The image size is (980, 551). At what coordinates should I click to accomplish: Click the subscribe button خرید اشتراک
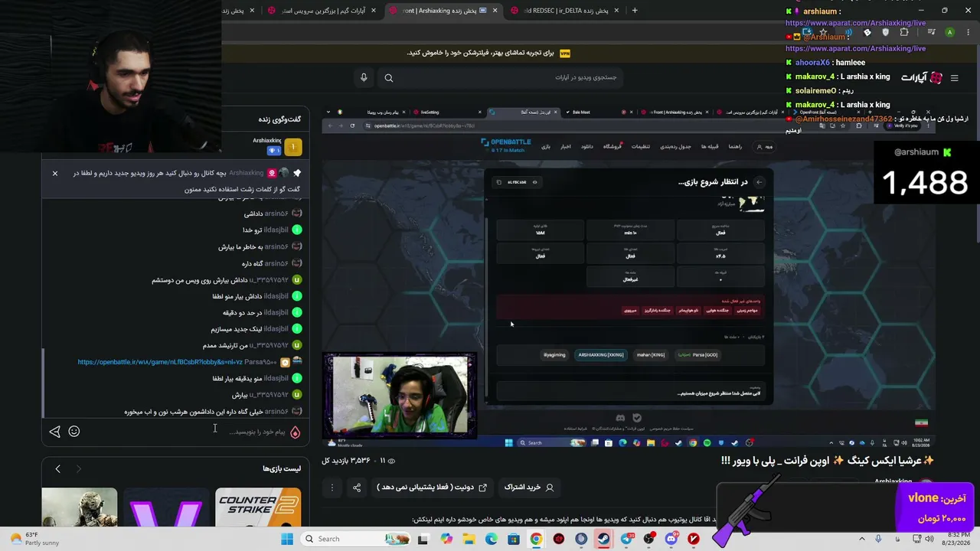[529, 487]
